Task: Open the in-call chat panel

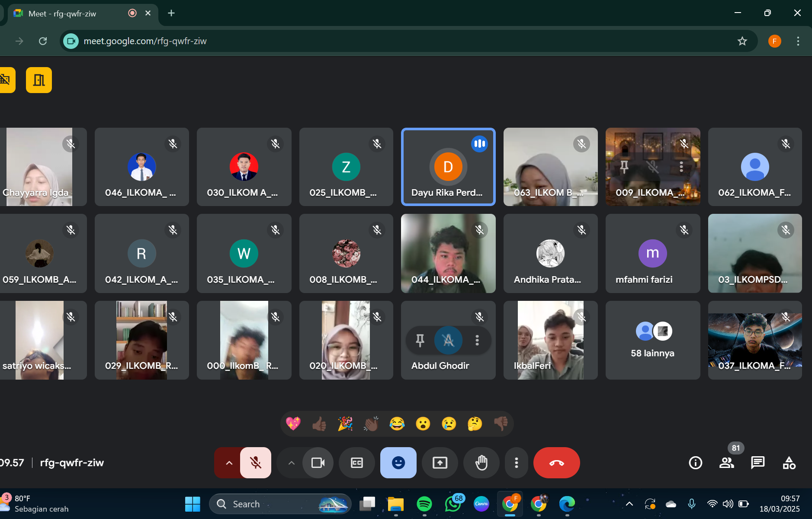Action: pyautogui.click(x=757, y=463)
